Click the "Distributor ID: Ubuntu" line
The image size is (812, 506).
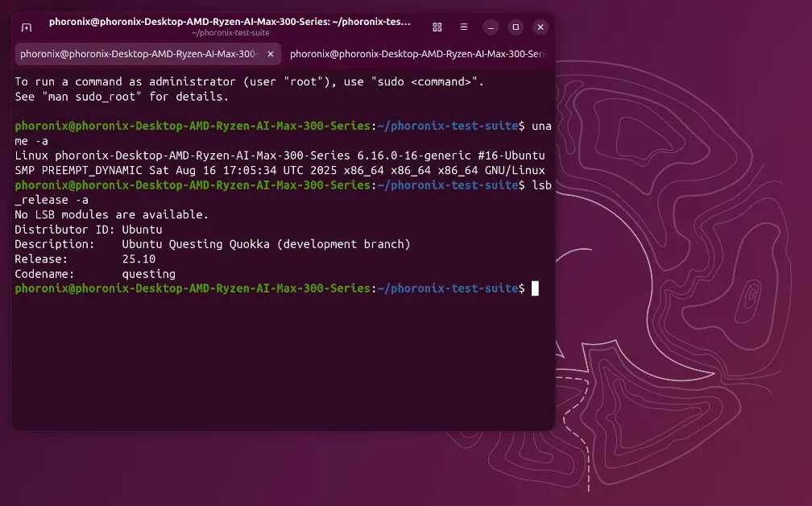click(x=89, y=230)
